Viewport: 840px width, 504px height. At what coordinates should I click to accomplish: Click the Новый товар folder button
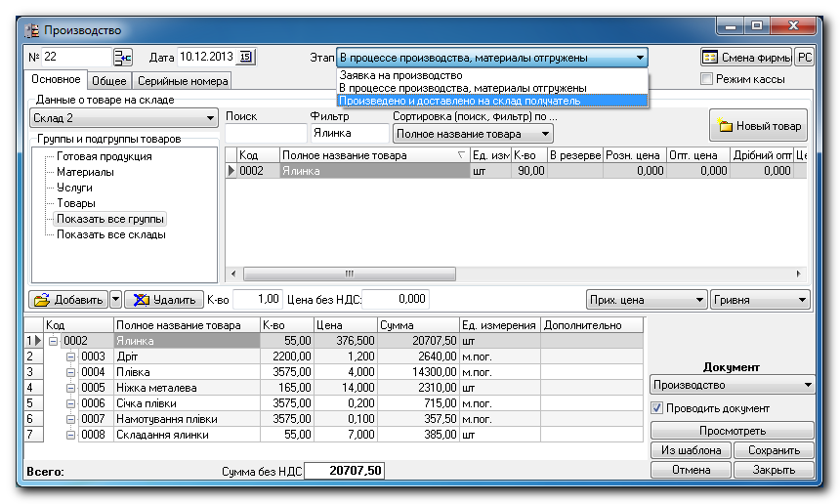(x=759, y=125)
